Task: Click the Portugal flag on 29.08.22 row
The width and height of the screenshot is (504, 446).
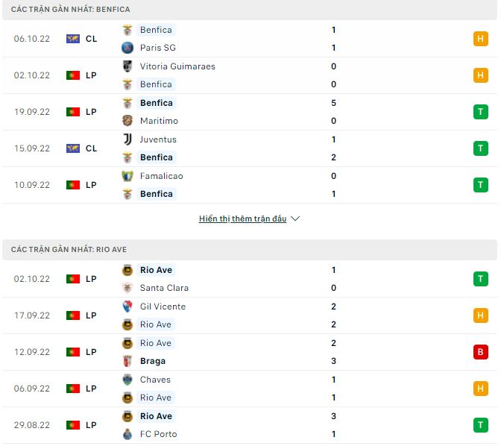Action: click(x=73, y=425)
